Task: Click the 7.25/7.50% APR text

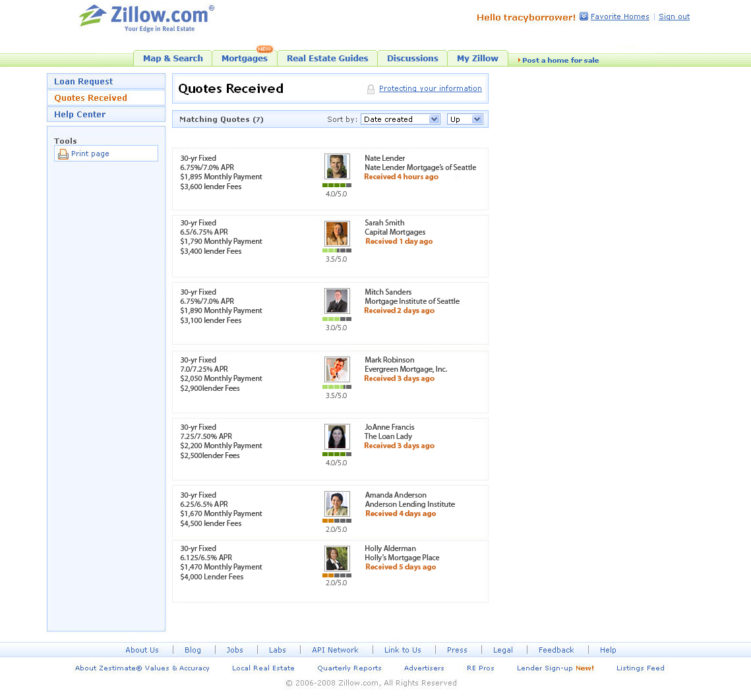Action: click(206, 436)
